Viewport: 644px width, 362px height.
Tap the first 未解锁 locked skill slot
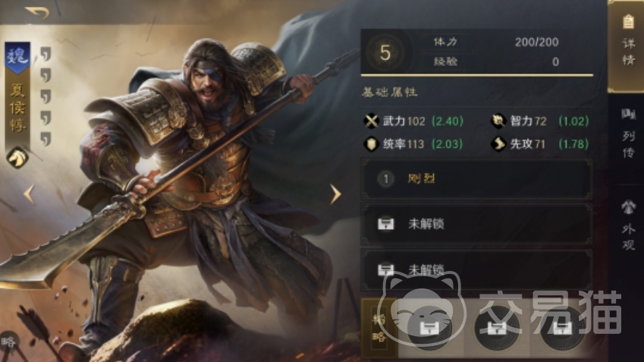[x=476, y=224]
